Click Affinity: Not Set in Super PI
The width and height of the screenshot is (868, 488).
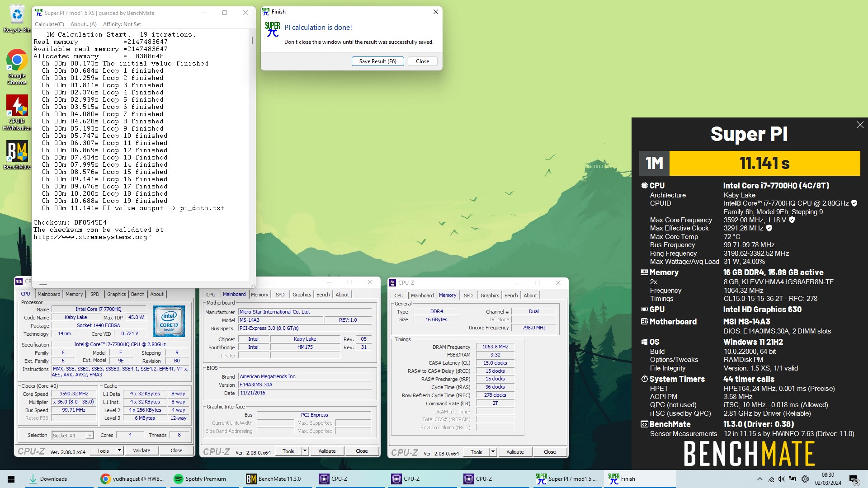pos(122,24)
